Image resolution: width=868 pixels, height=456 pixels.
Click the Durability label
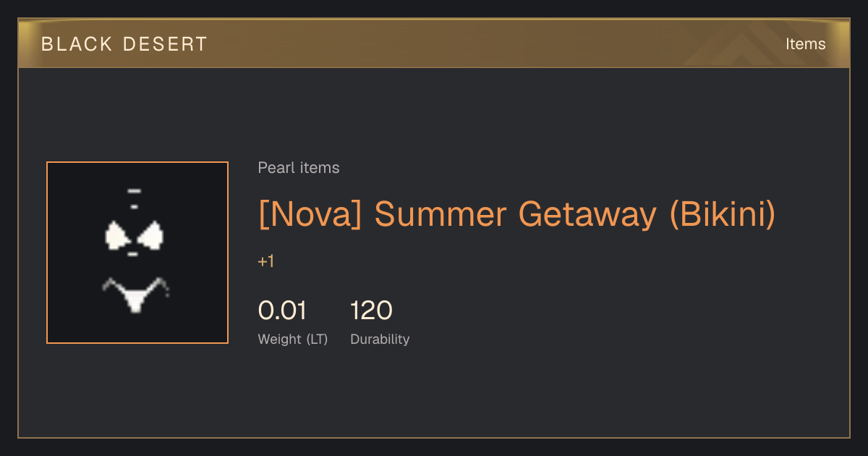[380, 339]
